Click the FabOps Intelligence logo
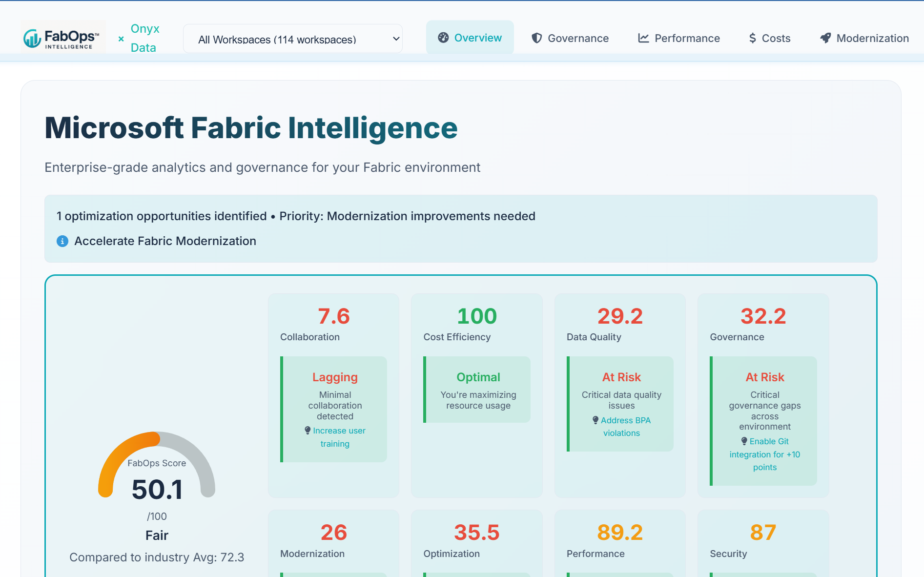The image size is (924, 577). click(x=63, y=38)
